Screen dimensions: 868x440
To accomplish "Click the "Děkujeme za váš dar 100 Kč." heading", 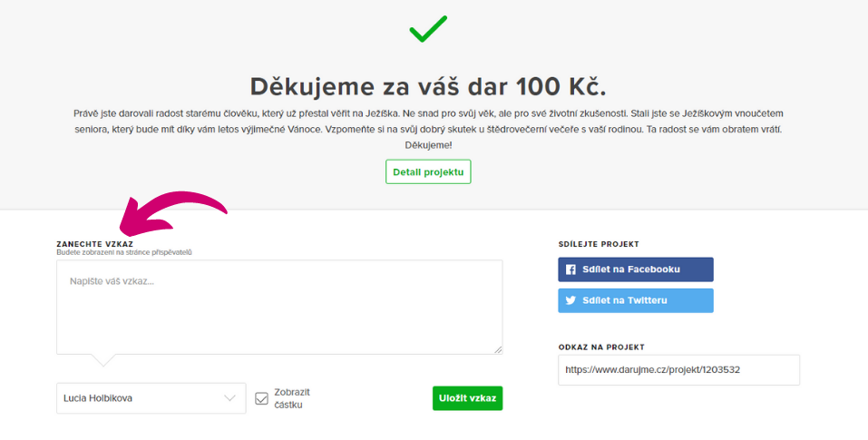I will 428,87.
